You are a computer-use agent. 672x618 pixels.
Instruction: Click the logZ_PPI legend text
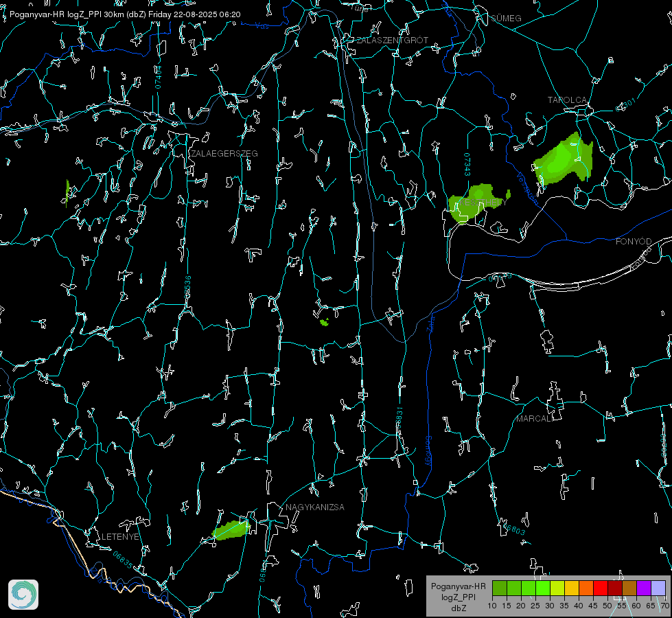click(x=458, y=597)
